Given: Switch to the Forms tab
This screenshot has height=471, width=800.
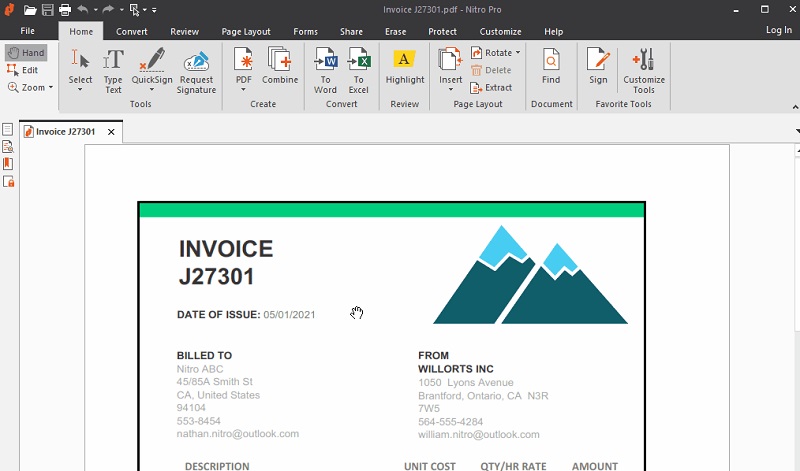Looking at the screenshot, I should point(305,32).
